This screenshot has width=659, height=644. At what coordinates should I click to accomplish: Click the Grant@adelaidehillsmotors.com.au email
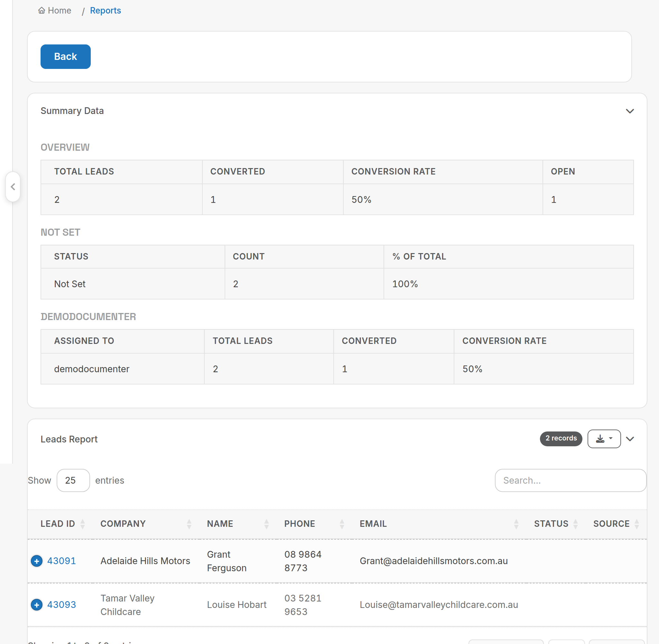click(433, 561)
